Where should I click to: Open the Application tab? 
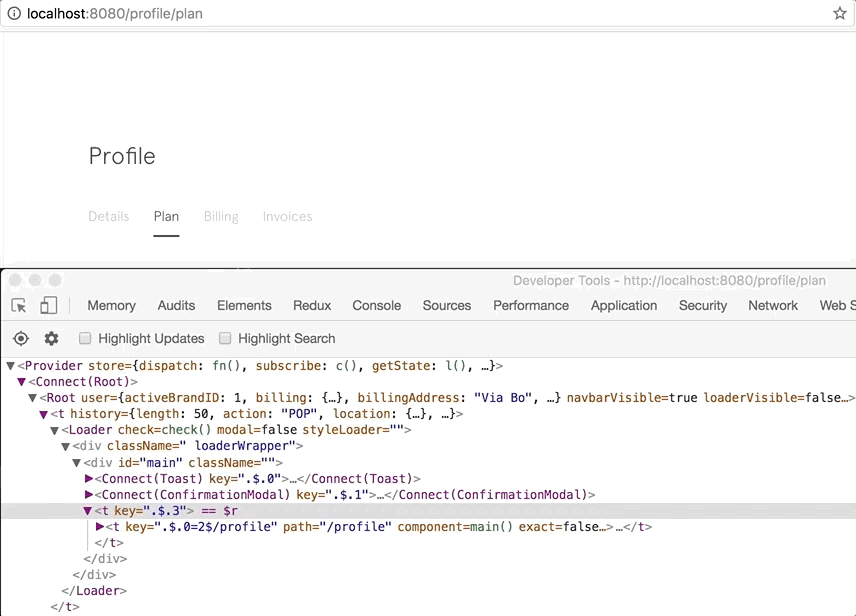click(624, 305)
